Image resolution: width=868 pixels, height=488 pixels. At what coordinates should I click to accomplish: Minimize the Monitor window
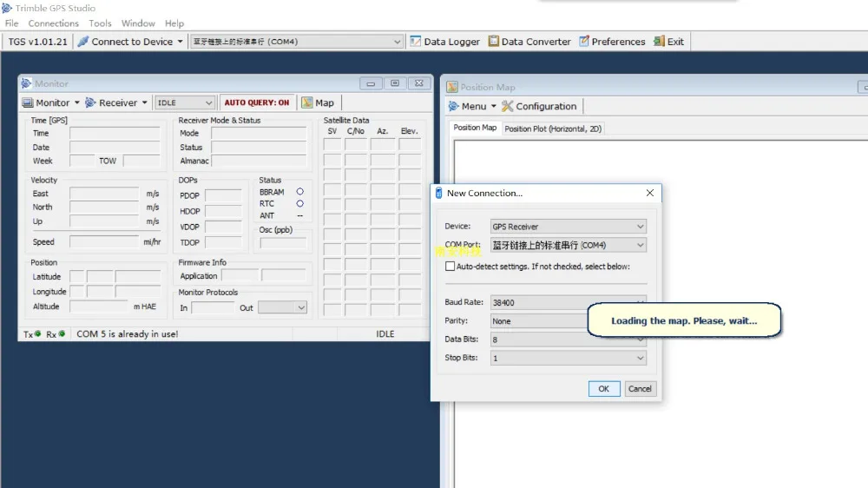(x=371, y=83)
